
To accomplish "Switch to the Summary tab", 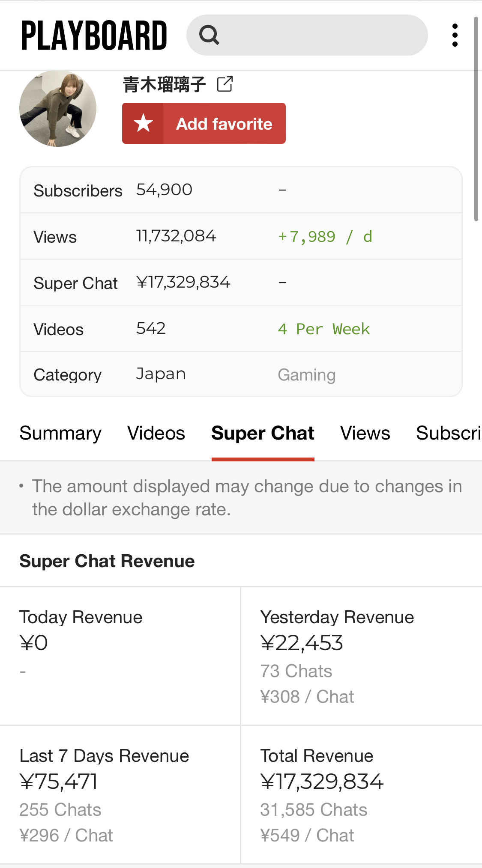I will 60,433.
